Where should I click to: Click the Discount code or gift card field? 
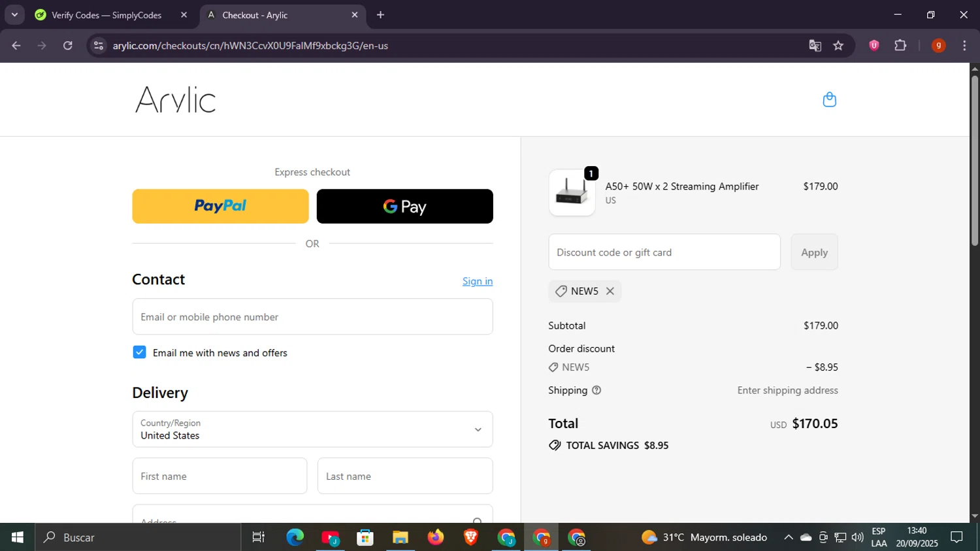point(664,252)
